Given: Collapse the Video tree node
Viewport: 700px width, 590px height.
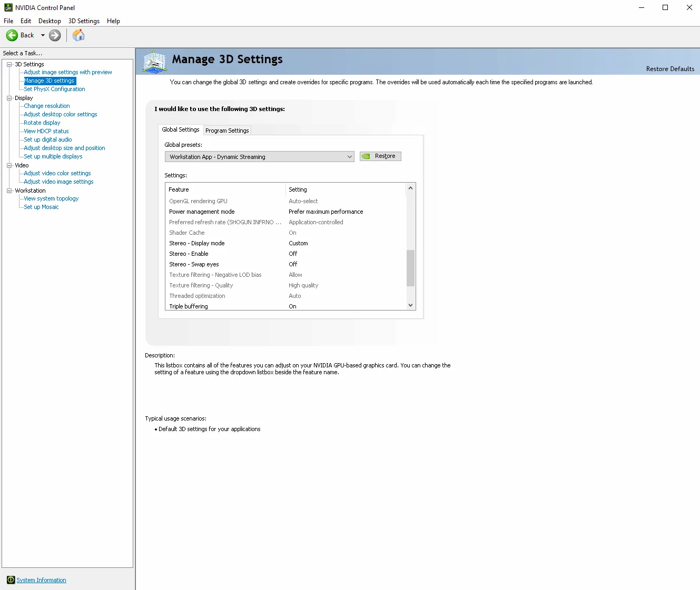Looking at the screenshot, I should coord(9,165).
